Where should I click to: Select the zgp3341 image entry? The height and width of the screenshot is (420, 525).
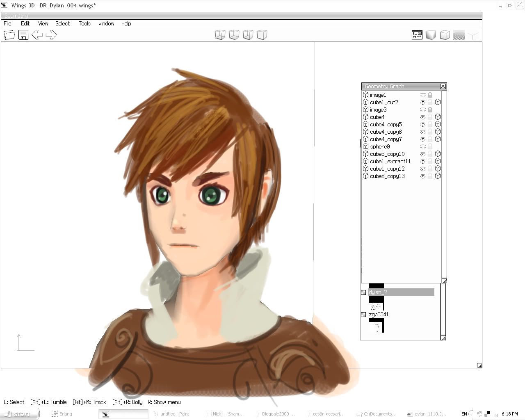coord(379,314)
